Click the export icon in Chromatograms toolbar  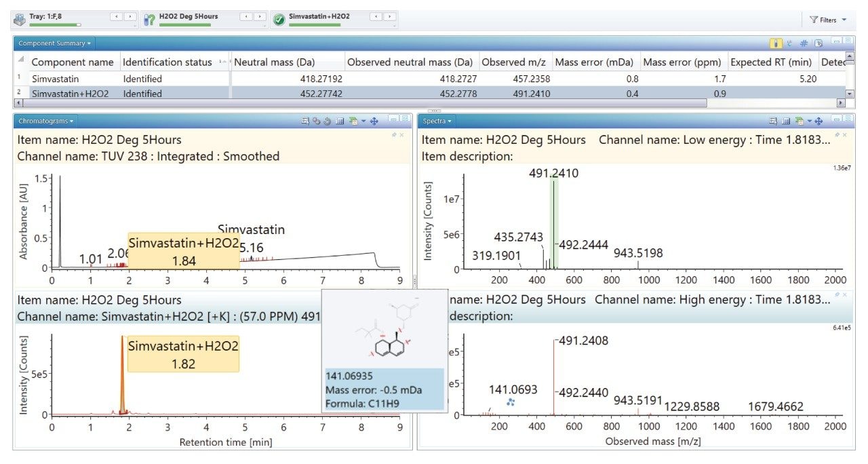[x=353, y=121]
